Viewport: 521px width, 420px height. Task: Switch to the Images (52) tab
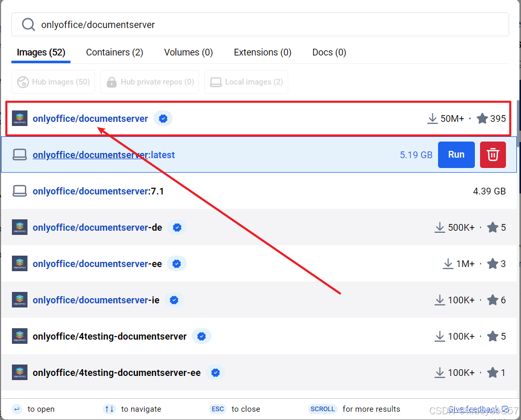[41, 52]
